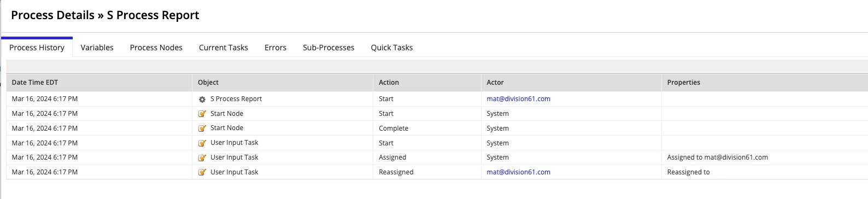Click 'User Input Task' text in Reassigned row
868x199 pixels.
234,172
